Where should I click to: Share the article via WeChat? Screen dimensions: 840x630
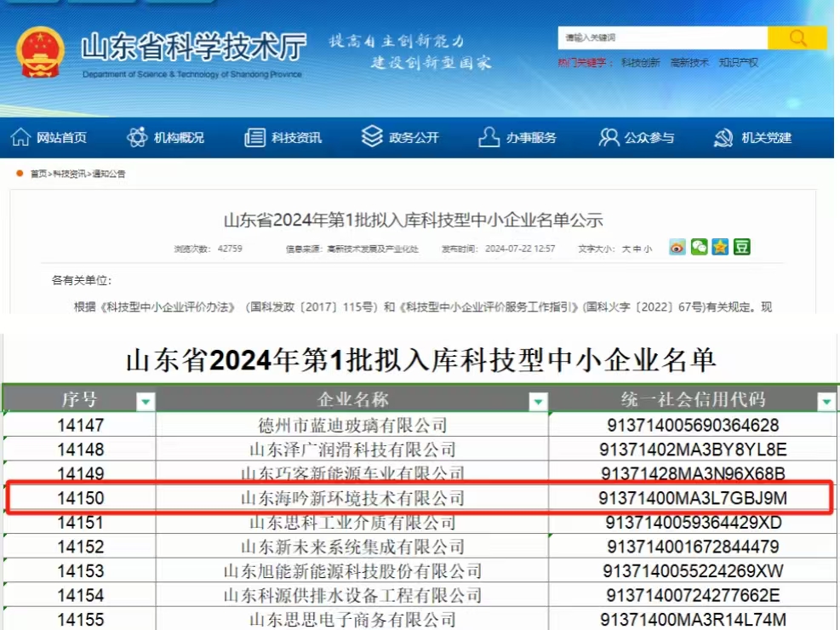point(699,245)
